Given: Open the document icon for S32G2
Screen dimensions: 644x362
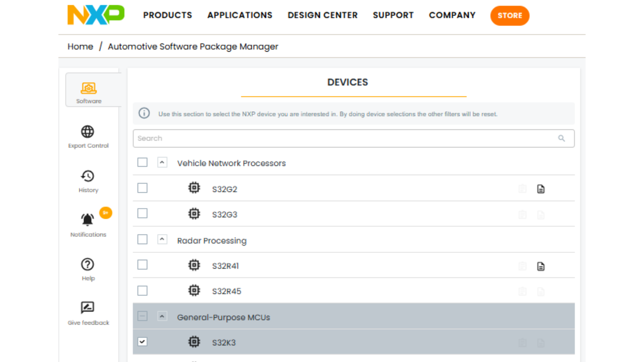Looking at the screenshot, I should 541,189.
